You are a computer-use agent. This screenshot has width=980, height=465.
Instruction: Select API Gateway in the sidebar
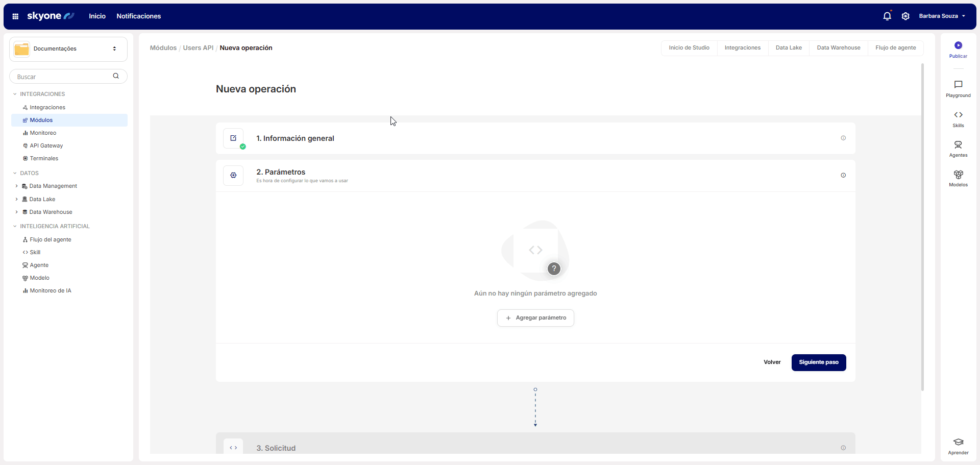click(x=46, y=146)
